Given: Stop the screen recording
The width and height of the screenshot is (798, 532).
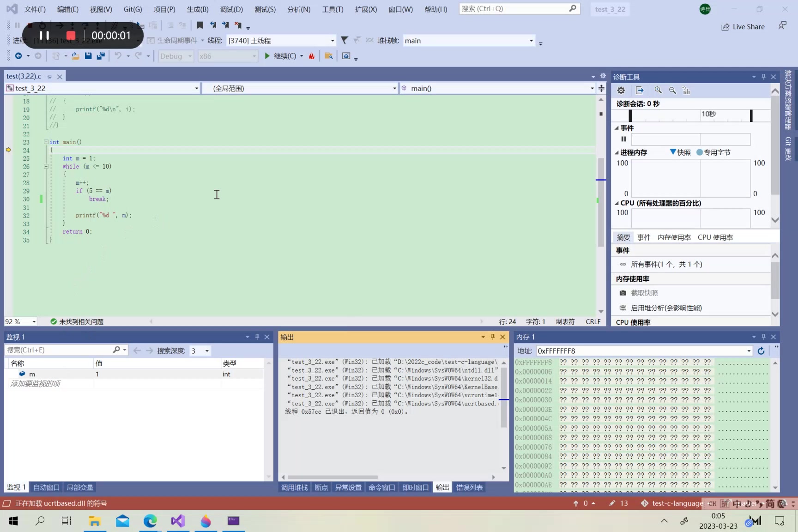Looking at the screenshot, I should [71, 36].
